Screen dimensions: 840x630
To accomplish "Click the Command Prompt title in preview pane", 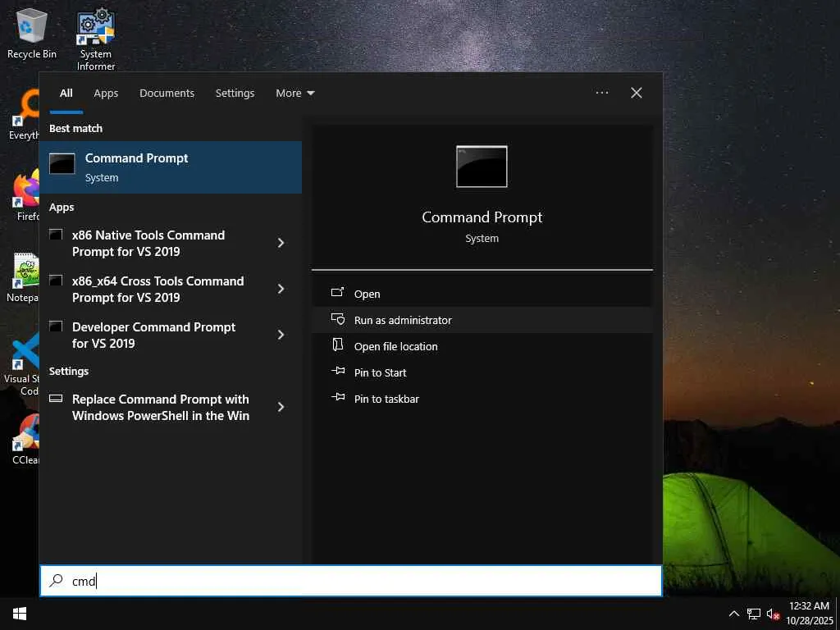I will click(482, 217).
